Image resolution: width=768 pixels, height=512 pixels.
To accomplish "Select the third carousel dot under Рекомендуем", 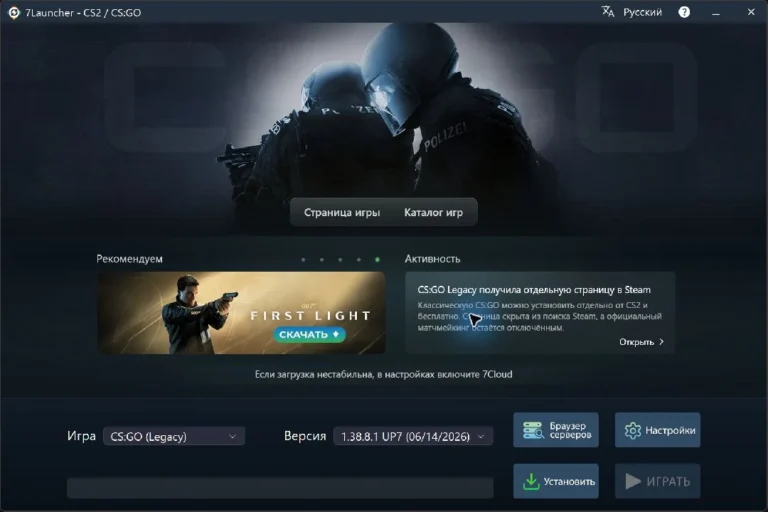I will pyautogui.click(x=340, y=260).
